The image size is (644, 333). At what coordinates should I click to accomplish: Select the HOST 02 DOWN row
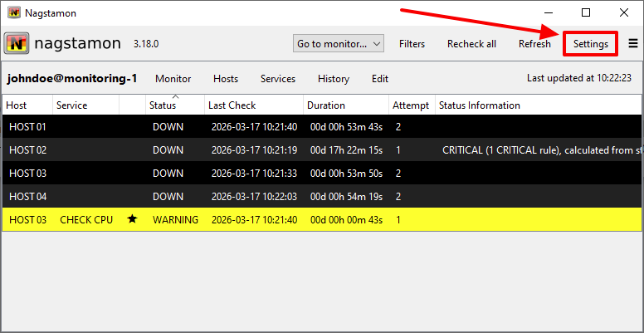[249, 150]
